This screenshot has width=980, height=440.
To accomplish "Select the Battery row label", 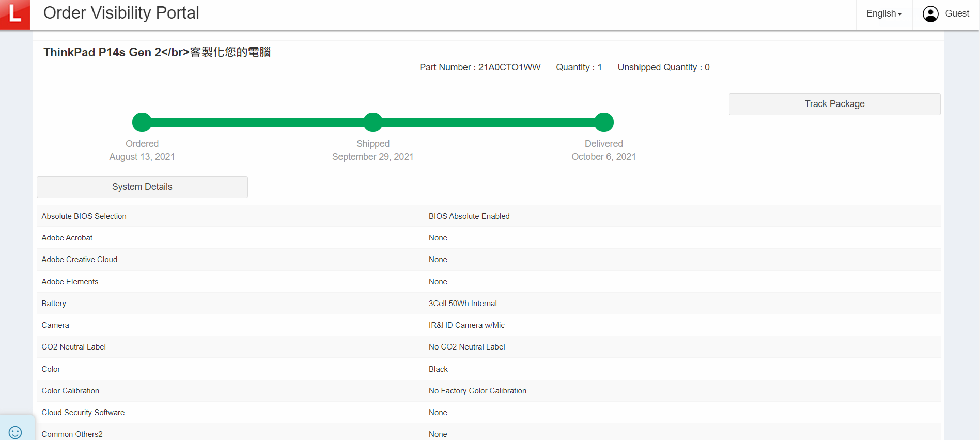I will tap(54, 304).
